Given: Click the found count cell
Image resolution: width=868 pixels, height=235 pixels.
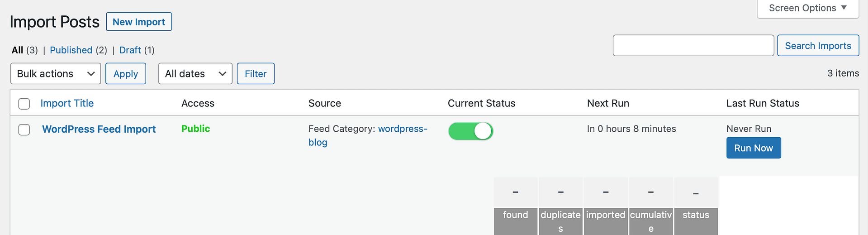Looking at the screenshot, I should coord(516,192).
